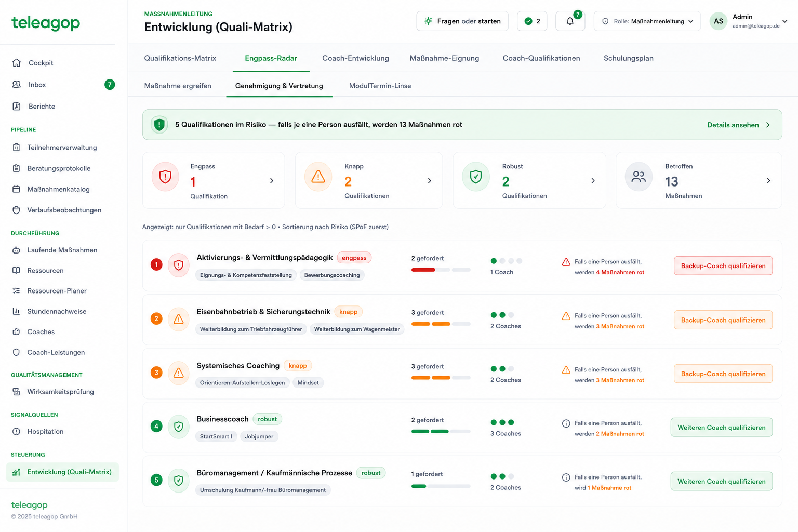
Task: Click Hospitation info icon
Action: pyautogui.click(x=17, y=431)
